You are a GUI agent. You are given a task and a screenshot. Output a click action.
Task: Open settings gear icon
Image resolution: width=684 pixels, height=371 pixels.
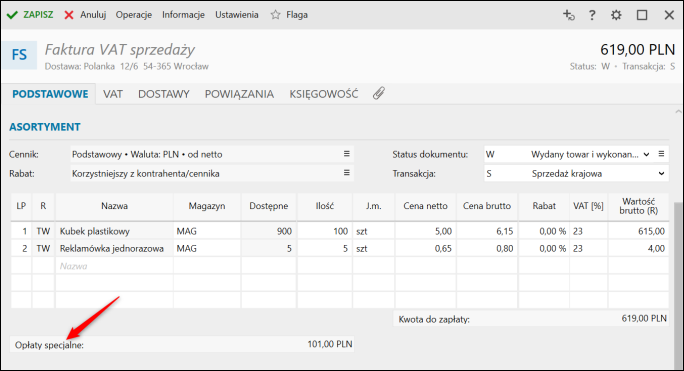616,15
